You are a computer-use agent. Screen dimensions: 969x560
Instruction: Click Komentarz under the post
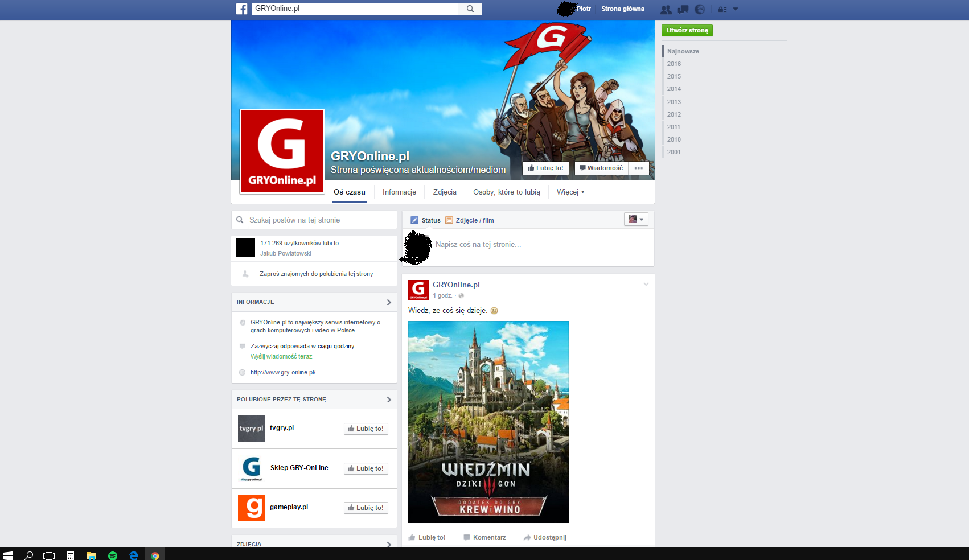[484, 537]
